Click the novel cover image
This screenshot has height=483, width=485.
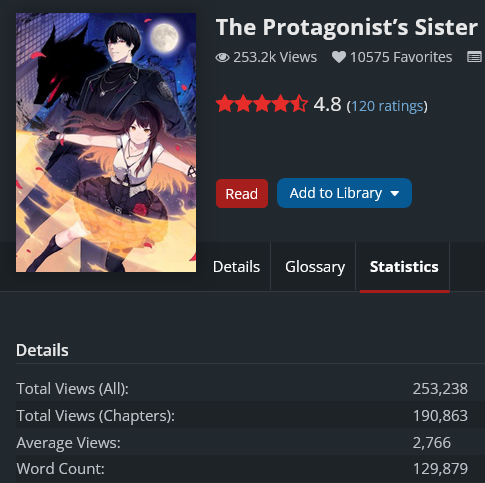tap(106, 142)
